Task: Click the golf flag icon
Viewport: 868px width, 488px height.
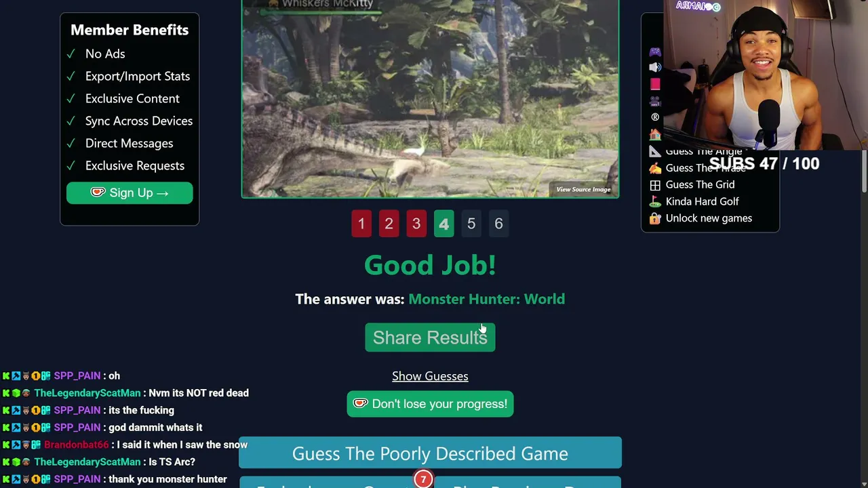Action: (655, 201)
